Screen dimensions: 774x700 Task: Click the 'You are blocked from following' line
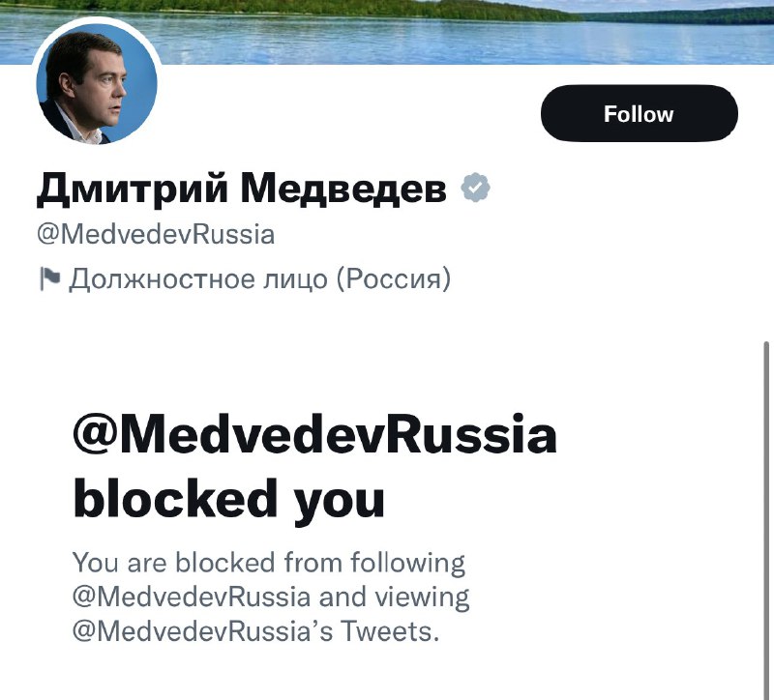point(269,563)
